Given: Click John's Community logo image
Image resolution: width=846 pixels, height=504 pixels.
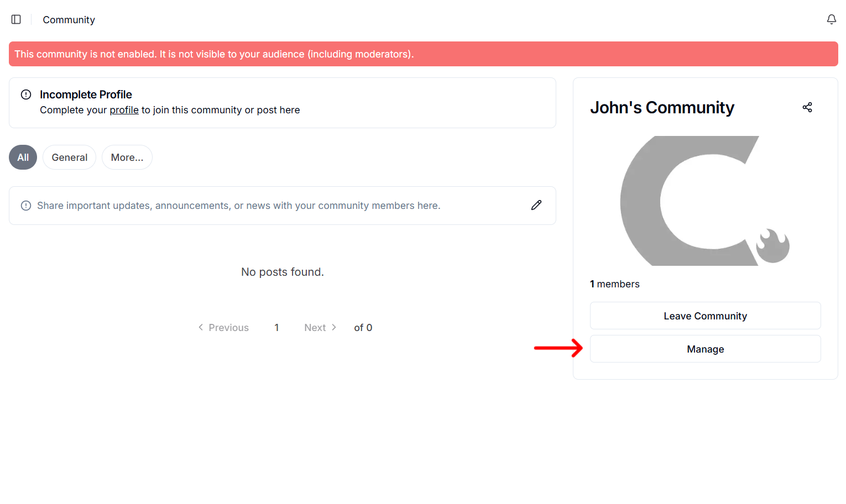Looking at the screenshot, I should (x=705, y=201).
